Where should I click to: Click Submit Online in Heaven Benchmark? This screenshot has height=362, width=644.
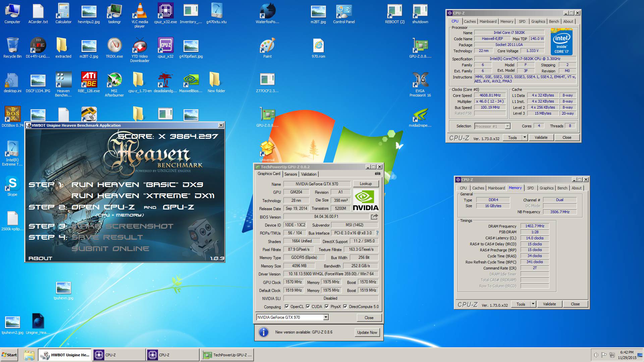110,249
